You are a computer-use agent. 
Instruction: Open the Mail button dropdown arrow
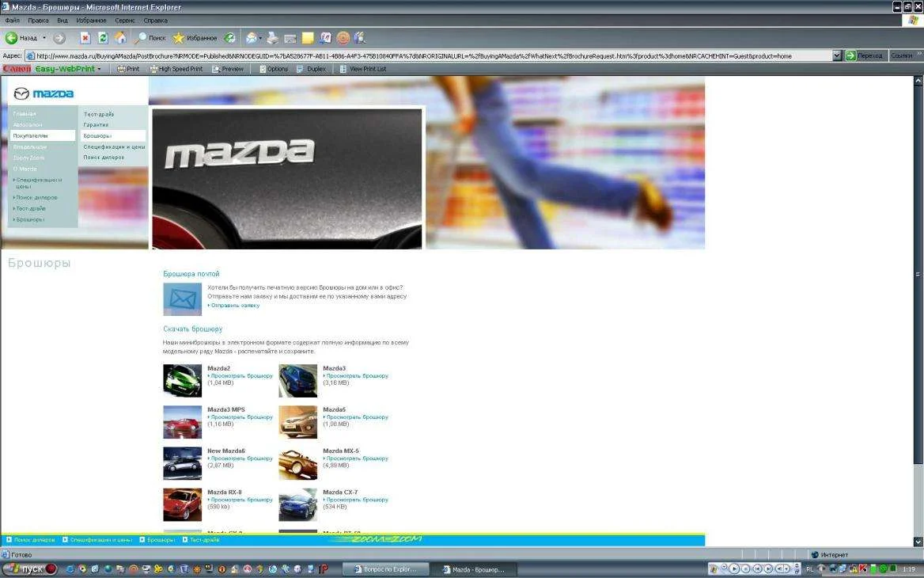pyautogui.click(x=260, y=38)
